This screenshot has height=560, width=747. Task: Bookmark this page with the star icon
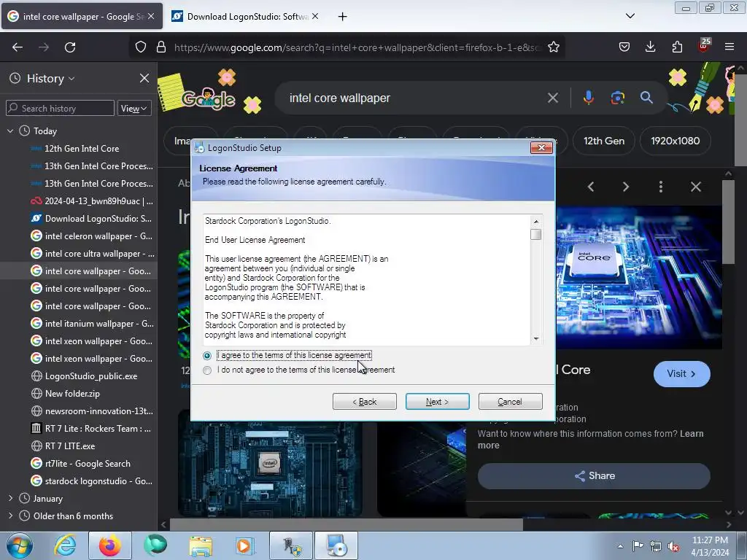click(x=554, y=47)
